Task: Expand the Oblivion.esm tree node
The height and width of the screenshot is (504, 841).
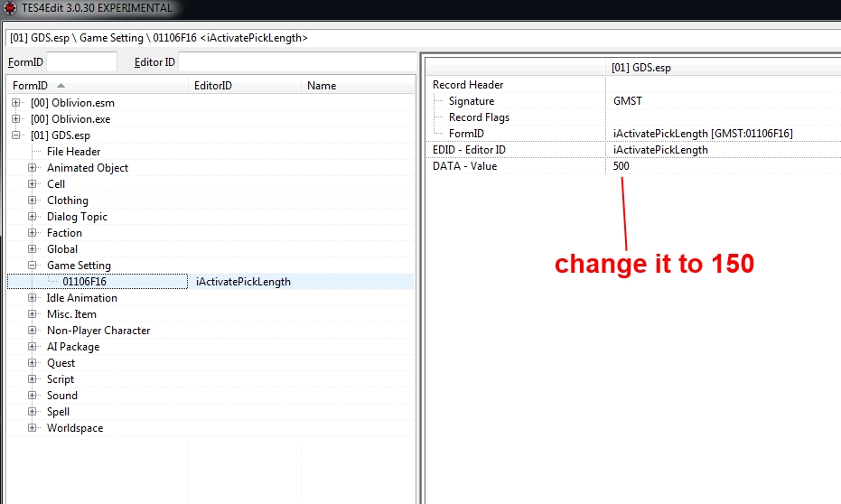Action: pos(16,103)
